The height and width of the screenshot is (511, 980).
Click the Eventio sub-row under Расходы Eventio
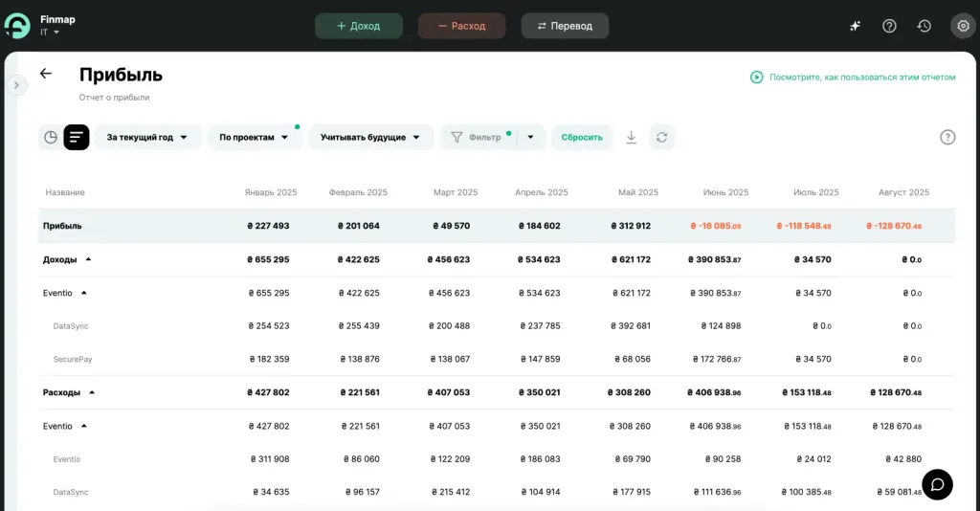pyautogui.click(x=67, y=459)
